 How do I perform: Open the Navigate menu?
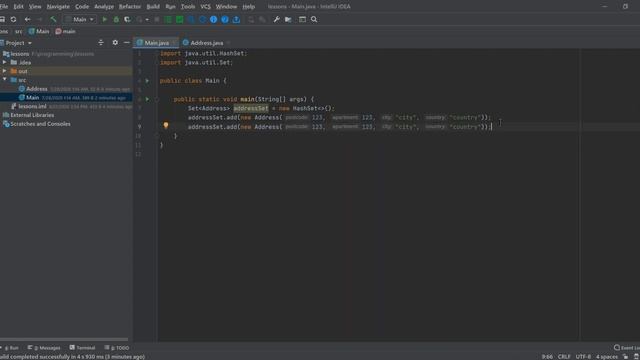click(58, 7)
